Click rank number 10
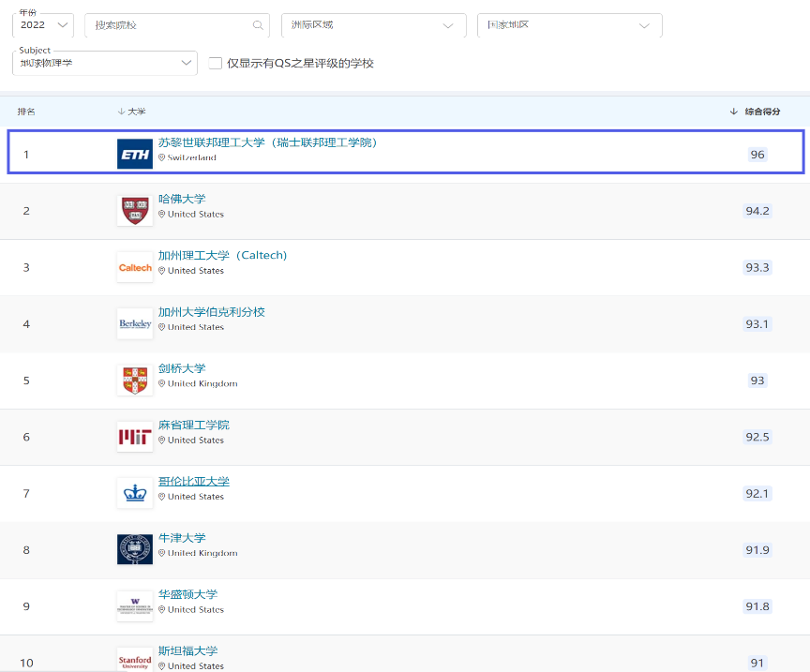810x672 pixels. click(x=26, y=663)
